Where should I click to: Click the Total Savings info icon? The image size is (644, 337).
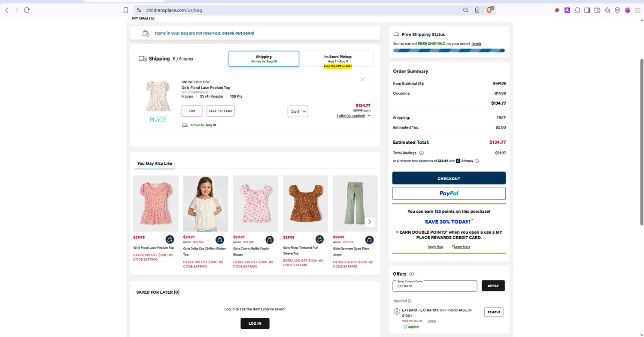tap(421, 153)
